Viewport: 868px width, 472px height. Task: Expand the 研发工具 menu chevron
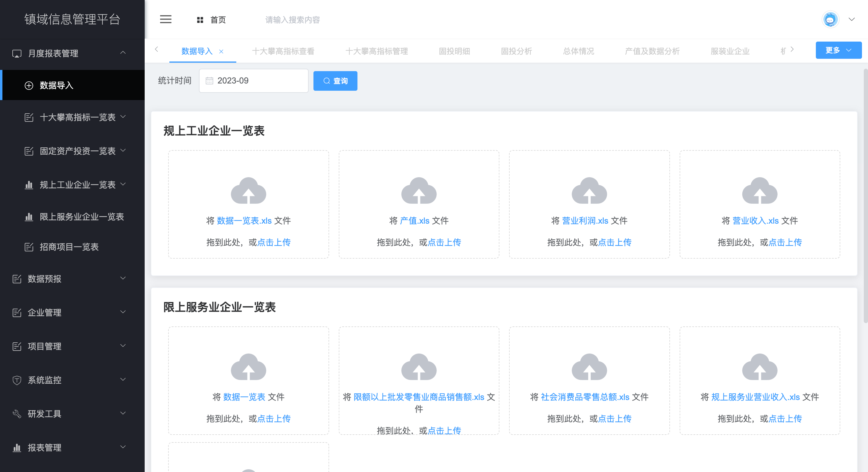click(123, 413)
